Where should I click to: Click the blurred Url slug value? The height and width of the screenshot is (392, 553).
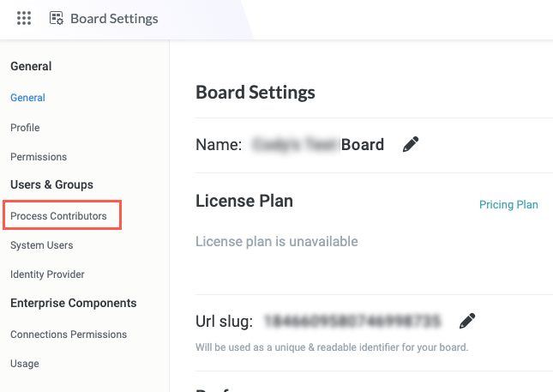pos(352,321)
